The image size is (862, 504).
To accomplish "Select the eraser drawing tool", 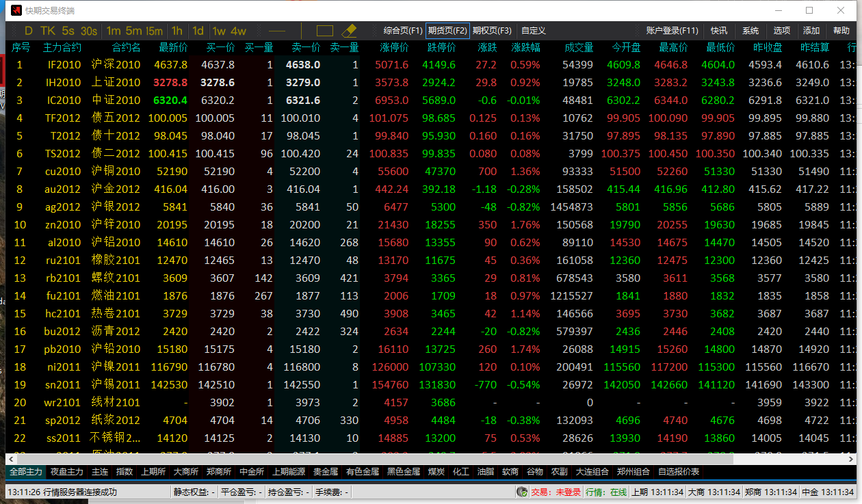I will [349, 31].
